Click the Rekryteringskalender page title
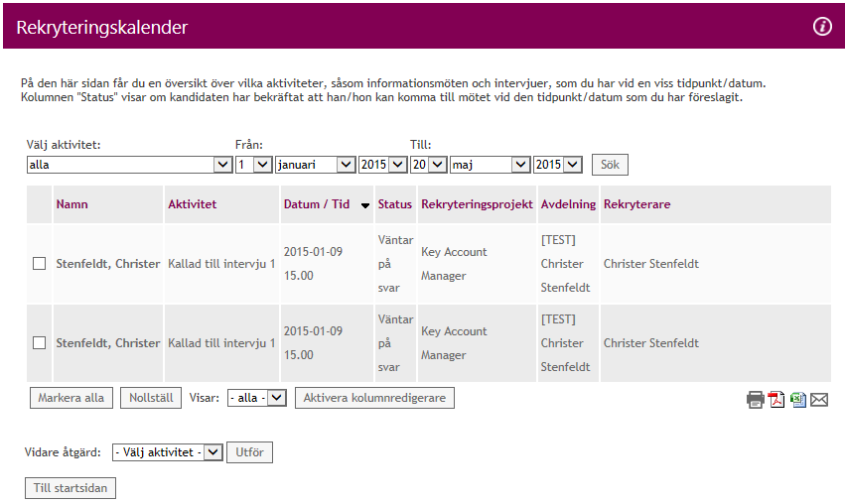This screenshot has width=845, height=504. [102, 28]
